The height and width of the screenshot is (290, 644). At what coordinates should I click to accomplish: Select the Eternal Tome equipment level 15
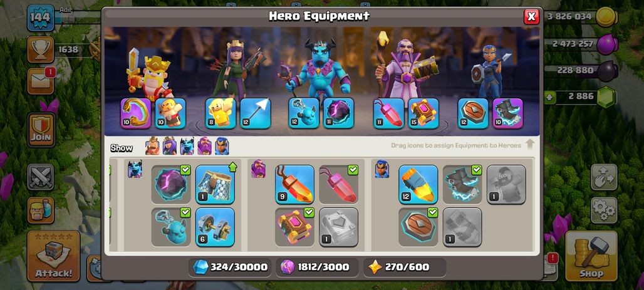click(x=423, y=113)
